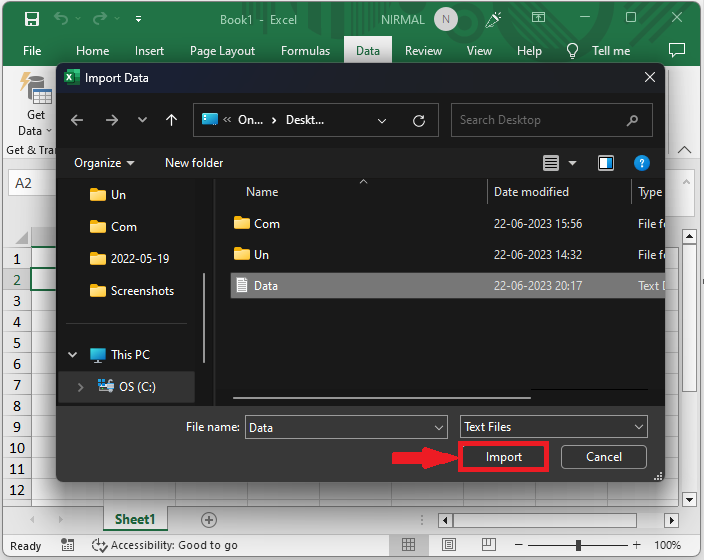Change view icon in dialog toolbar
This screenshot has width=704, height=560.
(551, 163)
